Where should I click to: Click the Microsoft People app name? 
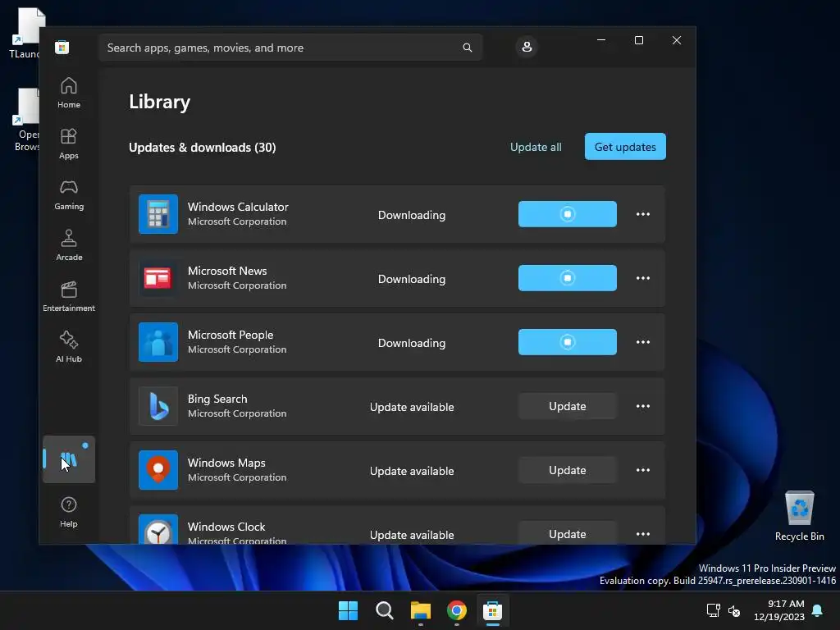[231, 335]
